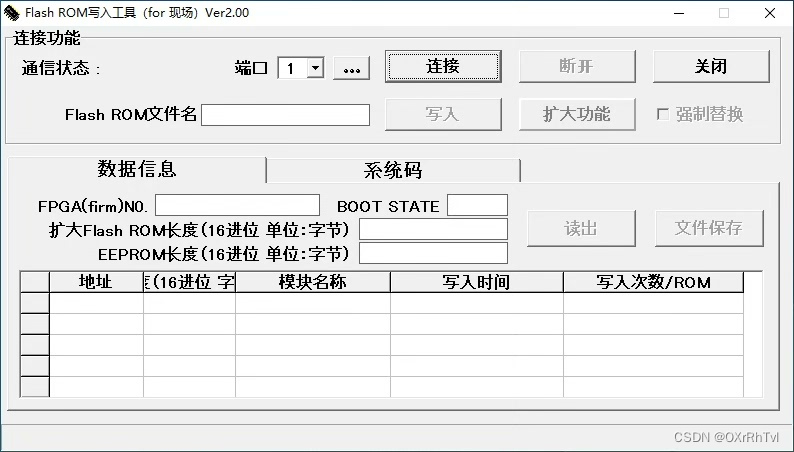Click the Flash ROM tool title bar icon
Screen dimensions: 794x452
point(11,13)
